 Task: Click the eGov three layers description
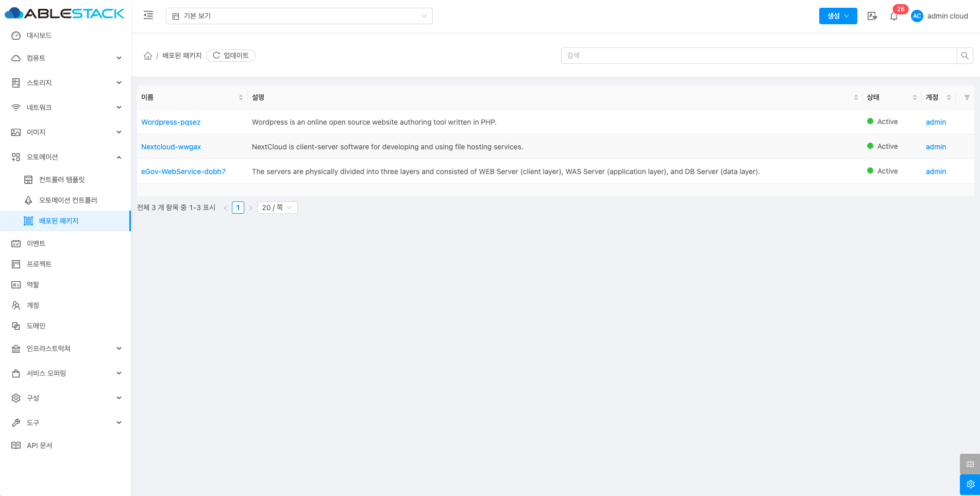(506, 172)
